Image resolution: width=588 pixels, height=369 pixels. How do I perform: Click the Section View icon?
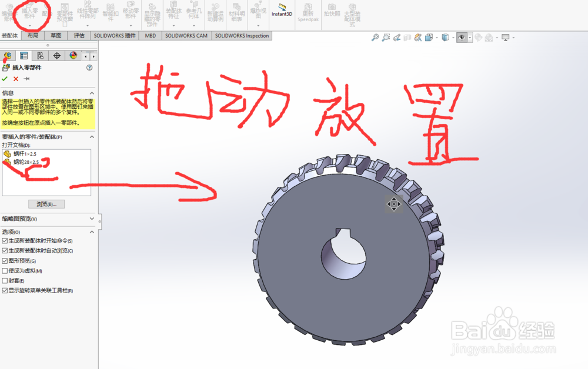[407, 38]
